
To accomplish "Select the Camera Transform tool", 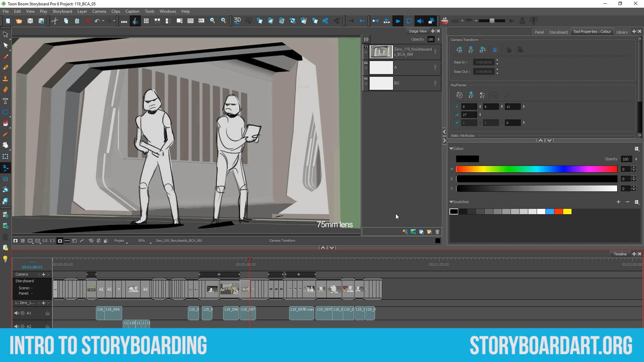I will [6, 168].
